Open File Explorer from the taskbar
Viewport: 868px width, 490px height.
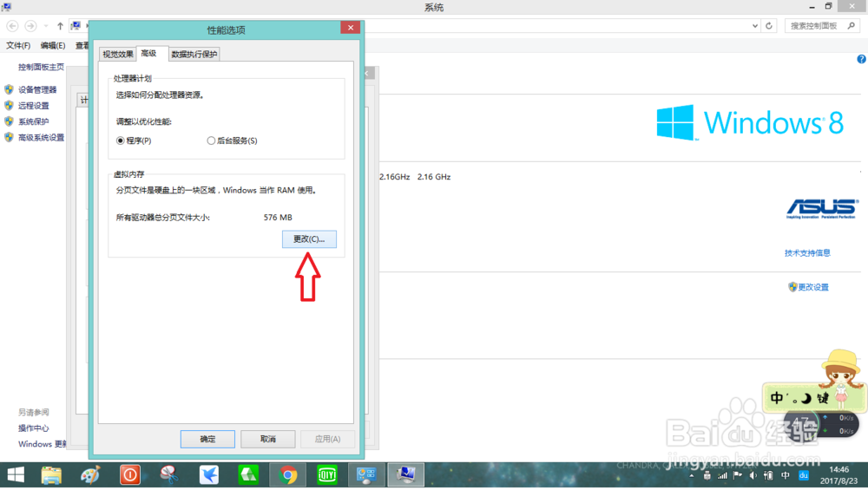pos(51,475)
